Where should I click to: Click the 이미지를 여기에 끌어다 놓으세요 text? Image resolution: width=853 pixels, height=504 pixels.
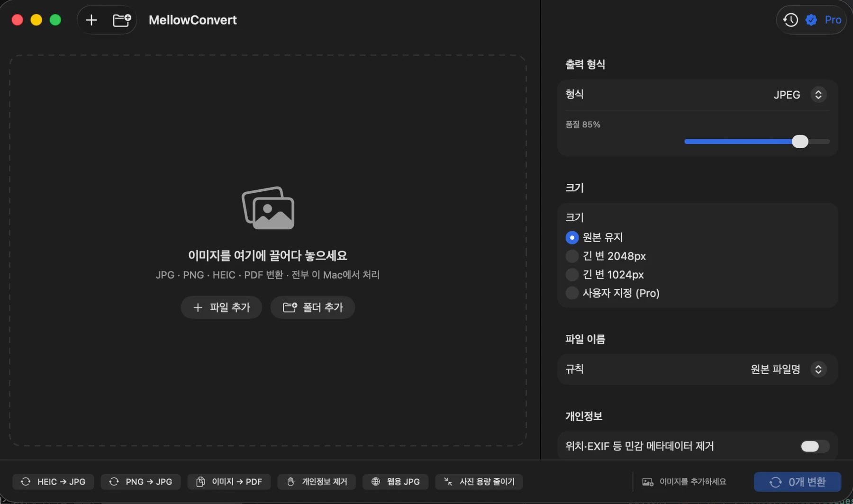coord(268,256)
